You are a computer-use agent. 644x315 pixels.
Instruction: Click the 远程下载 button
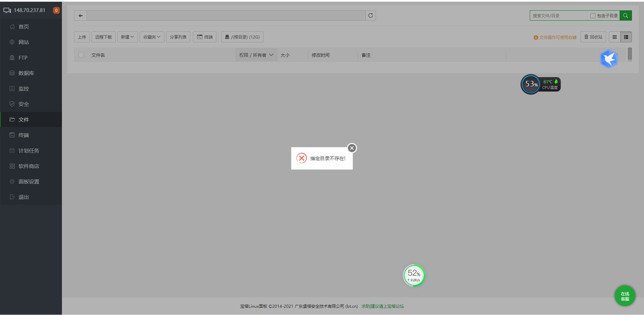pyautogui.click(x=104, y=37)
